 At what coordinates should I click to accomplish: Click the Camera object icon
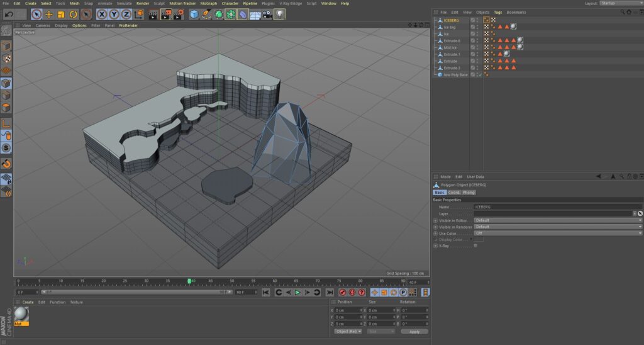(267, 14)
